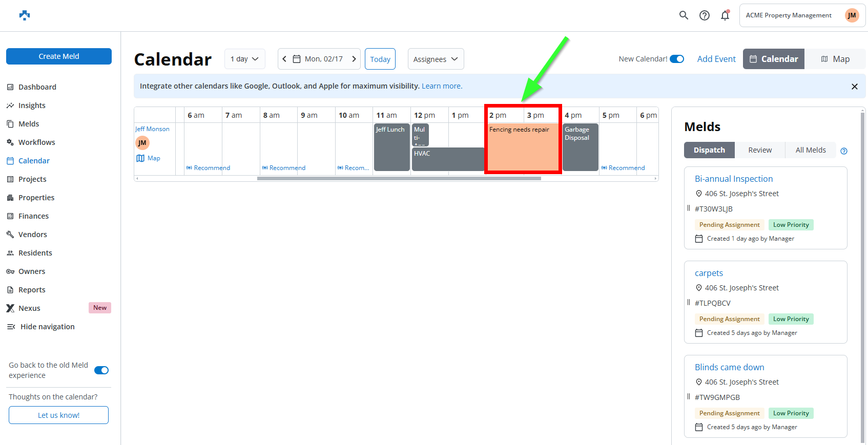The width and height of the screenshot is (868, 445).
Task: Click the JM user avatar in header
Action: 852,15
